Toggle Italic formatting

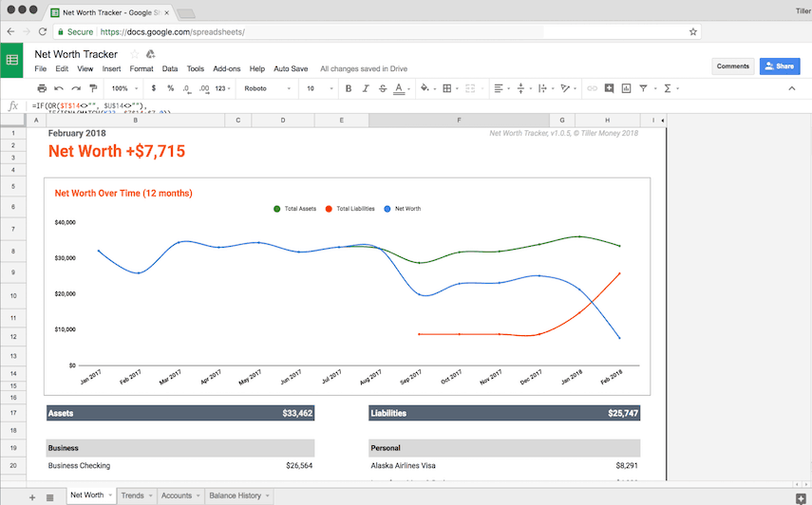366,88
